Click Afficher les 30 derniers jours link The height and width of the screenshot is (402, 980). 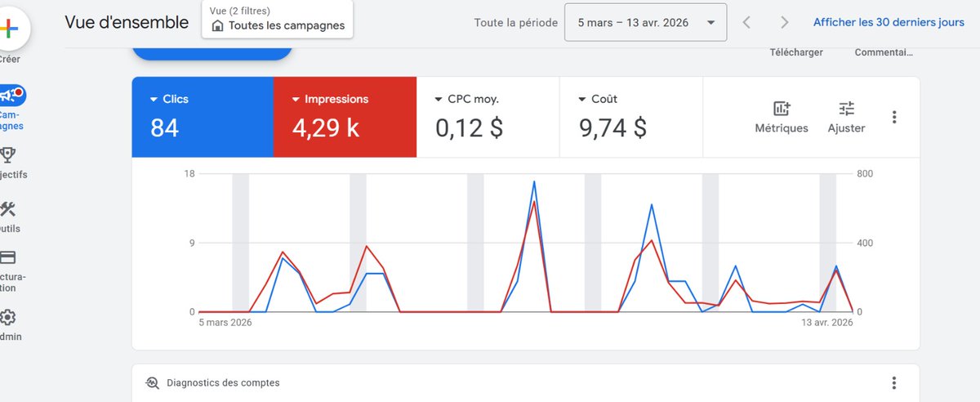pyautogui.click(x=889, y=22)
